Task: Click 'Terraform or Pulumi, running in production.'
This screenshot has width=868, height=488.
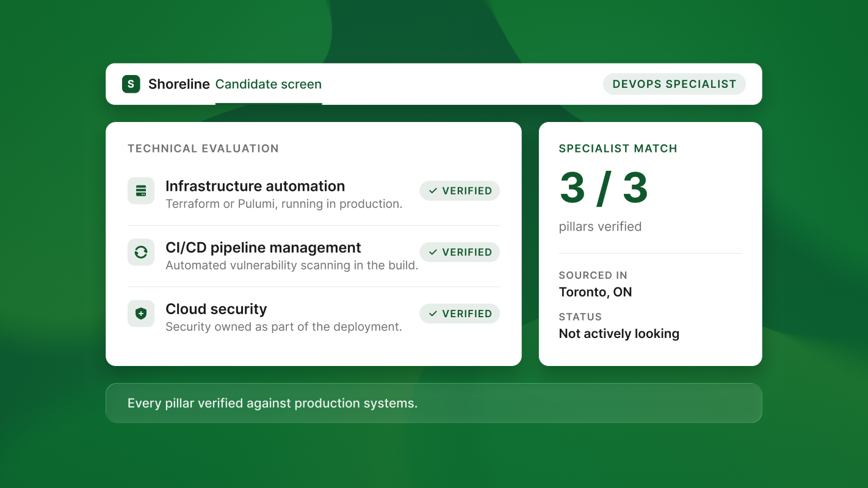Action: point(284,204)
